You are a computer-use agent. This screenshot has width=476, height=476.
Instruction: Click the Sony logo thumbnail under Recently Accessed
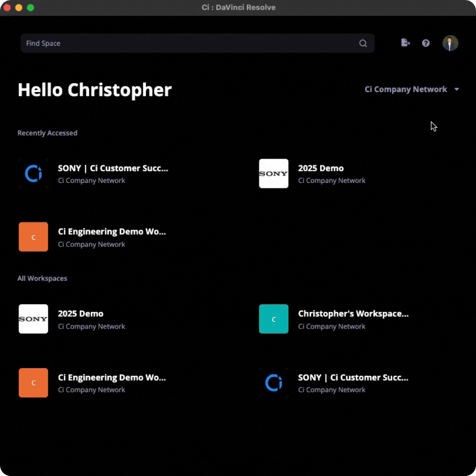[273, 174]
